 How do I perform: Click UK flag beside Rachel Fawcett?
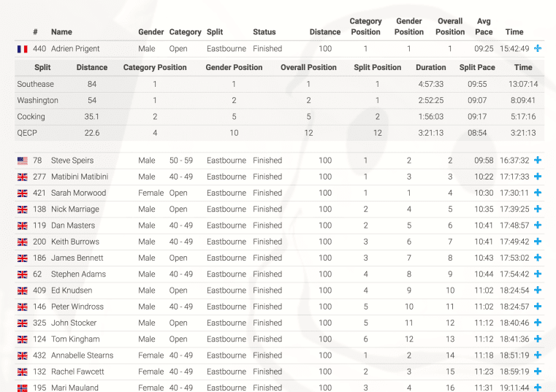(x=23, y=372)
